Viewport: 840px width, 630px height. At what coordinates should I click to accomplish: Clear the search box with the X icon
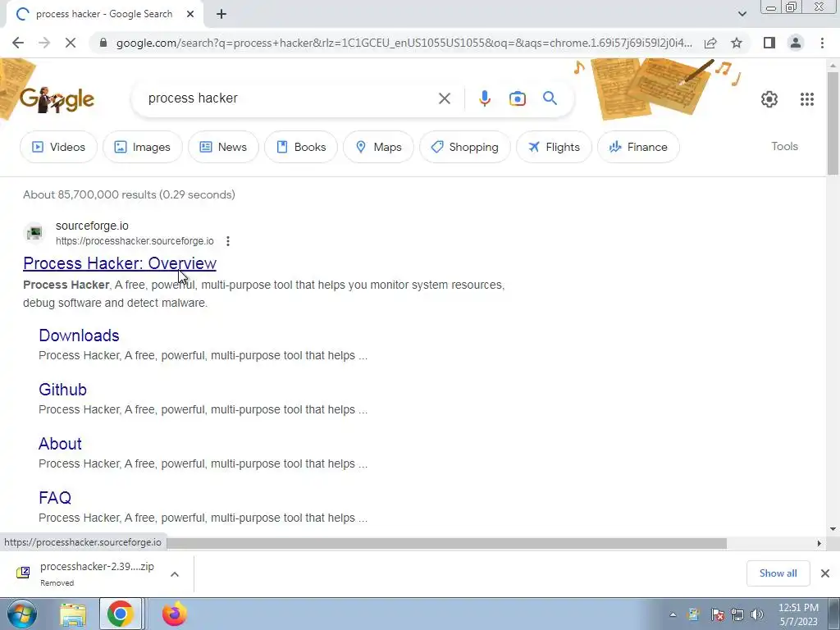coord(444,98)
